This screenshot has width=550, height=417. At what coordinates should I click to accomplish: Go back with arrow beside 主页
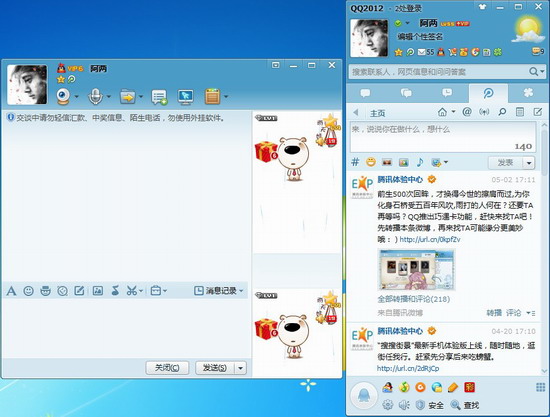click(x=356, y=112)
